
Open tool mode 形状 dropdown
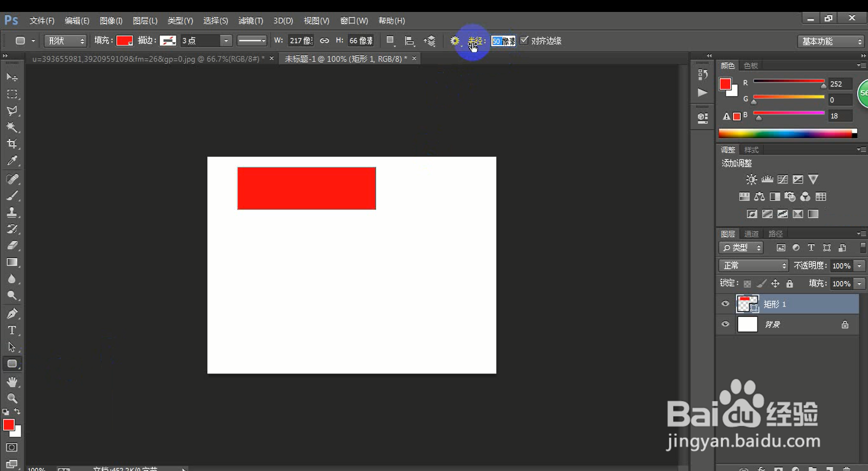tap(65, 41)
